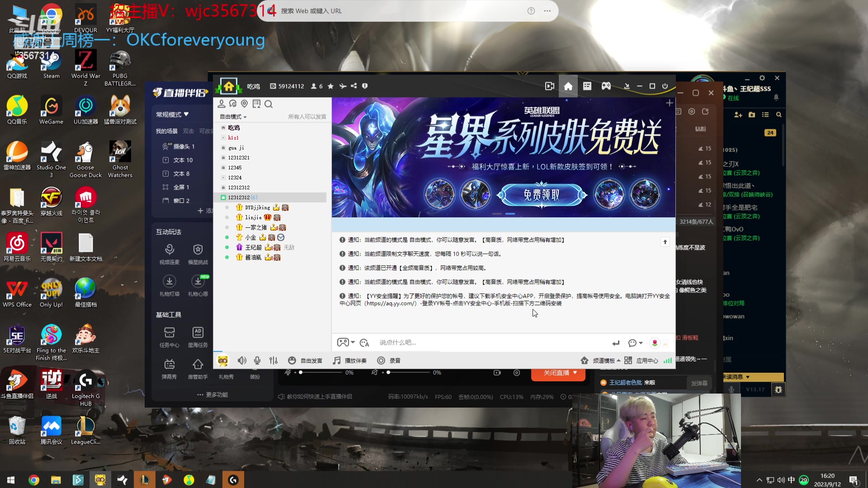Screen dimensions: 868x488
Task: Toggle 录音 recording in YY bottom bar
Action: click(x=389, y=361)
